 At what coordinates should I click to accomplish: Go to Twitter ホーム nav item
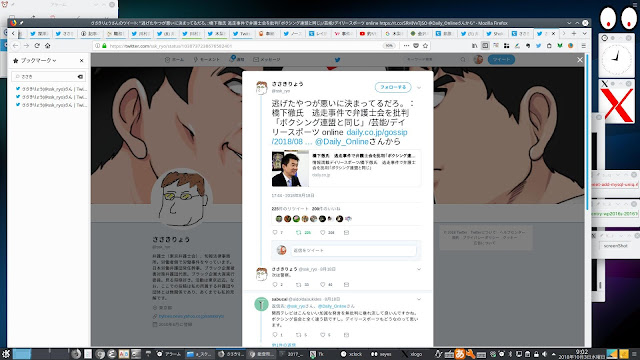[x=174, y=60]
